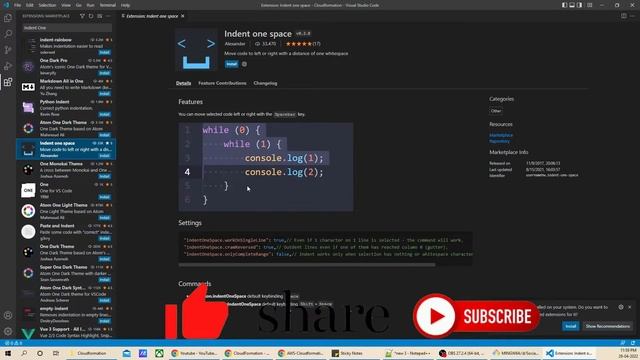
Task: Select Paste and Indent in the list
Action: 66,232
